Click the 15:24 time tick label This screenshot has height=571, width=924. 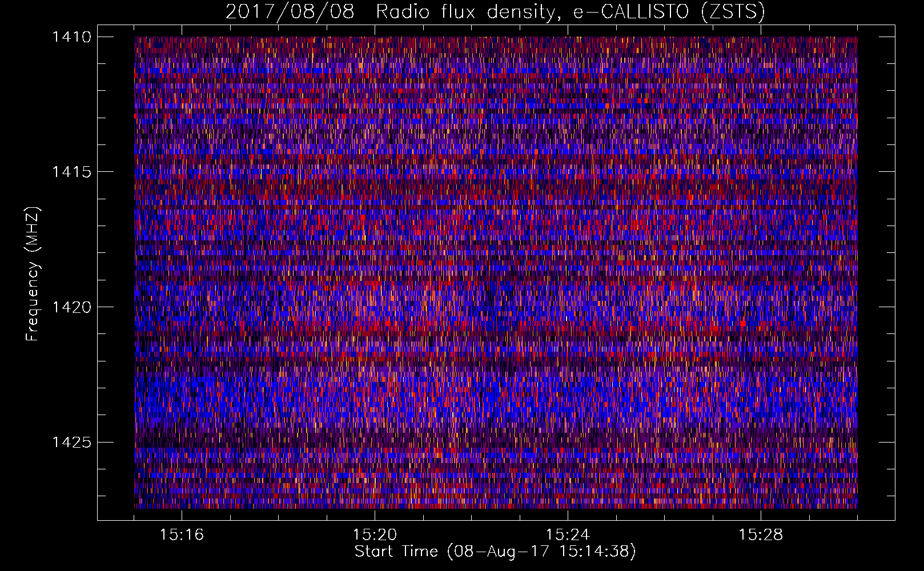pos(568,534)
